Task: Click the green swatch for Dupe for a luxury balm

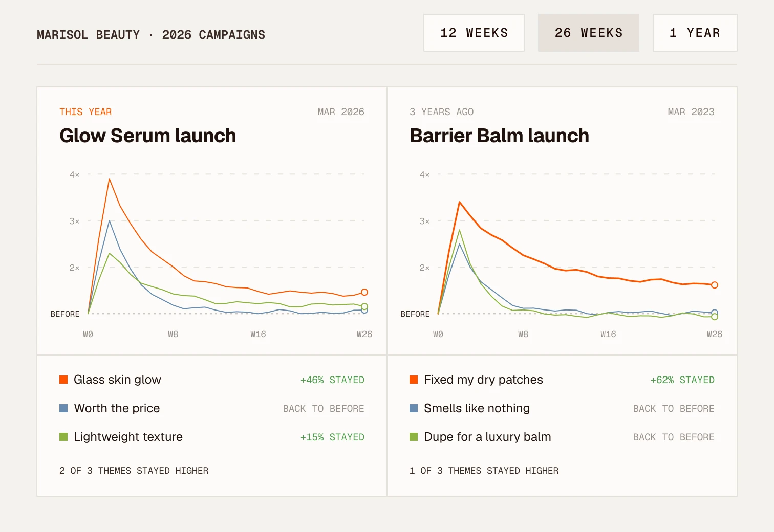Action: point(414,437)
